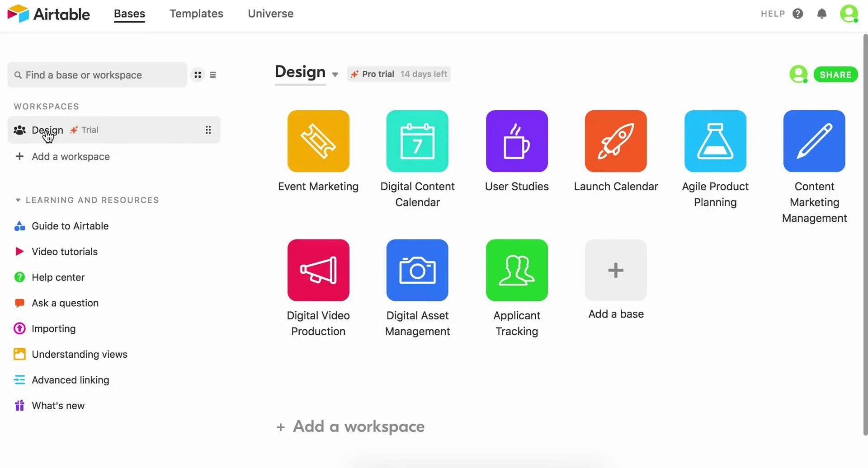This screenshot has height=468, width=868.
Task: Switch to the Templates tab
Action: tap(196, 14)
